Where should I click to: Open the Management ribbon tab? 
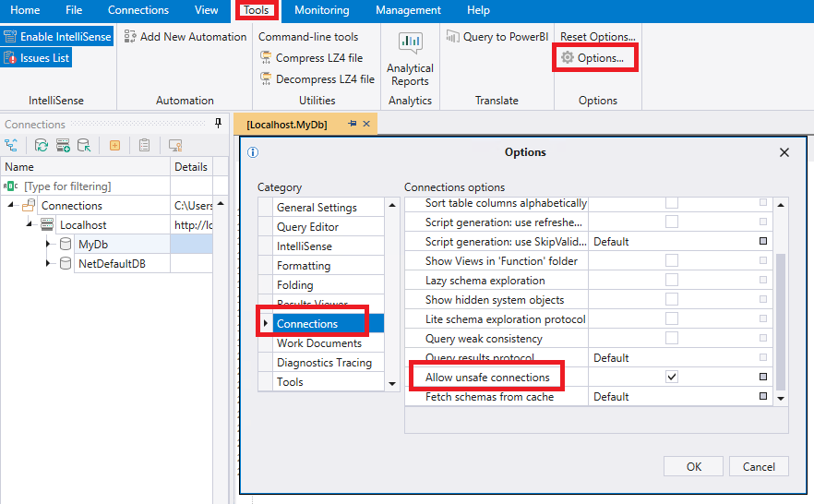[x=408, y=10]
